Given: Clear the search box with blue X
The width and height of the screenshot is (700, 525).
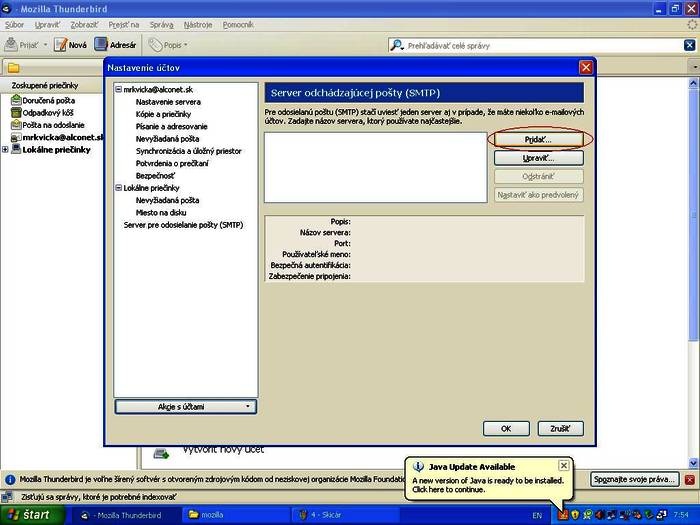Looking at the screenshot, I should (689, 45).
